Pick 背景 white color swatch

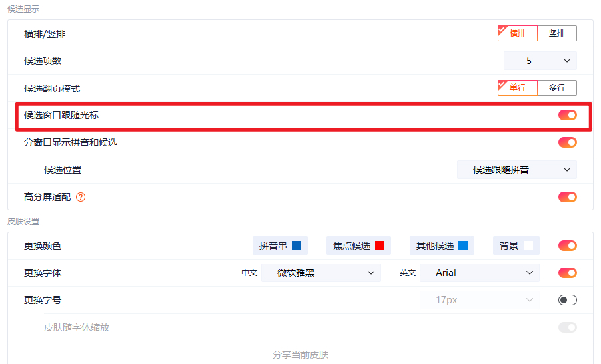click(528, 246)
